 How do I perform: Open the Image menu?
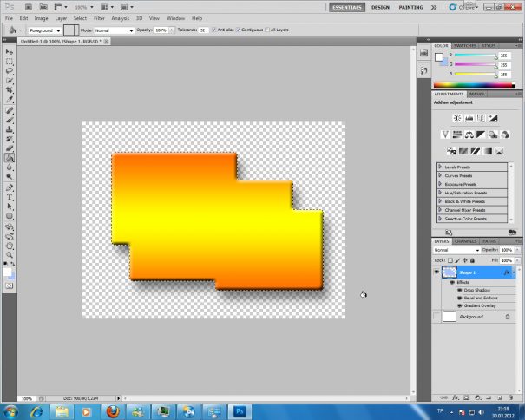coord(41,18)
